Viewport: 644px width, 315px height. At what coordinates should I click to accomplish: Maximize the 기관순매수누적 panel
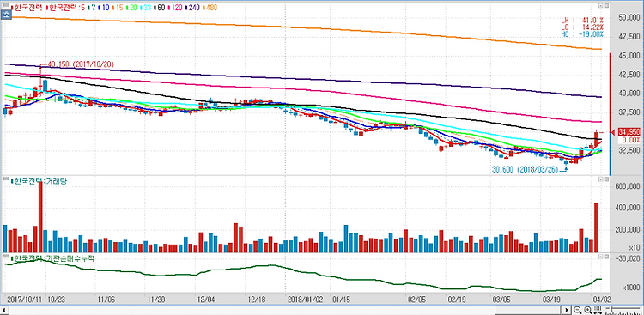point(600,257)
